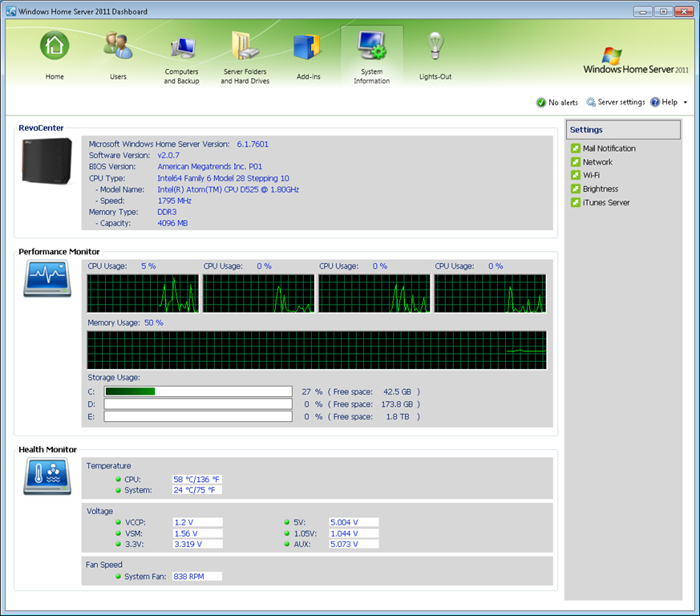Open the Network settings link

point(598,162)
